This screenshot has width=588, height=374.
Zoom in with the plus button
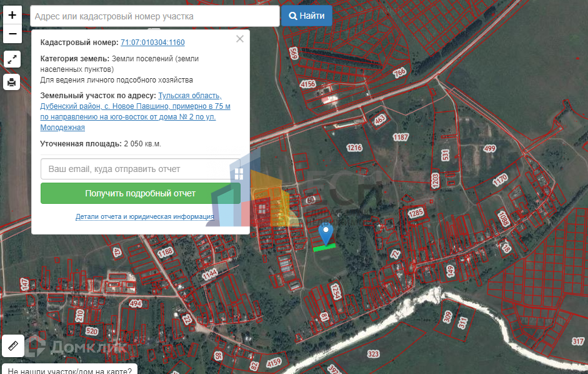[12, 16]
